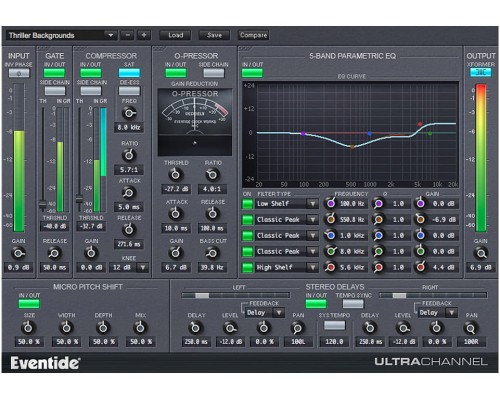500x399 pixels.
Task: Toggle the Input Inv Phase button
Action: click(x=19, y=73)
